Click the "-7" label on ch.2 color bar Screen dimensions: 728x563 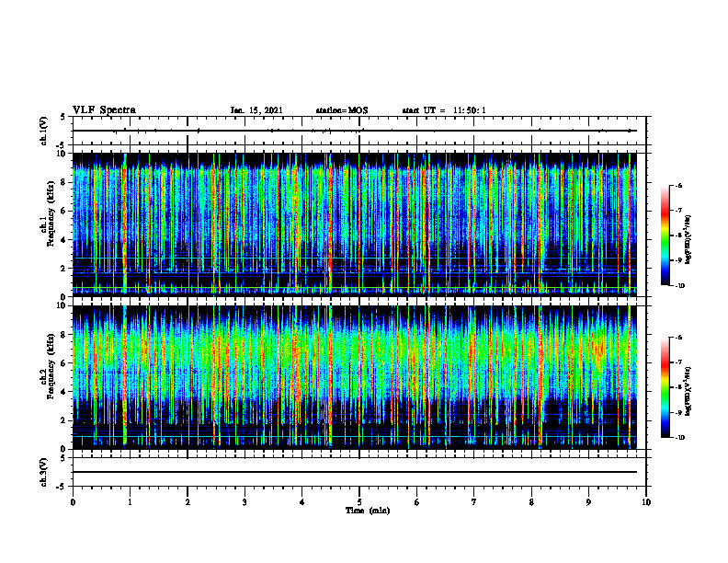(679, 362)
